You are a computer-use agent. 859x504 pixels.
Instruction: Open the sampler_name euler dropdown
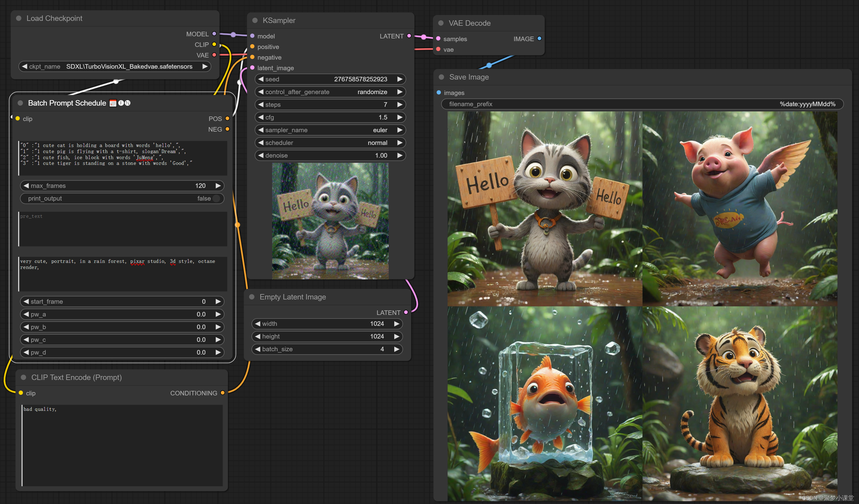click(330, 130)
